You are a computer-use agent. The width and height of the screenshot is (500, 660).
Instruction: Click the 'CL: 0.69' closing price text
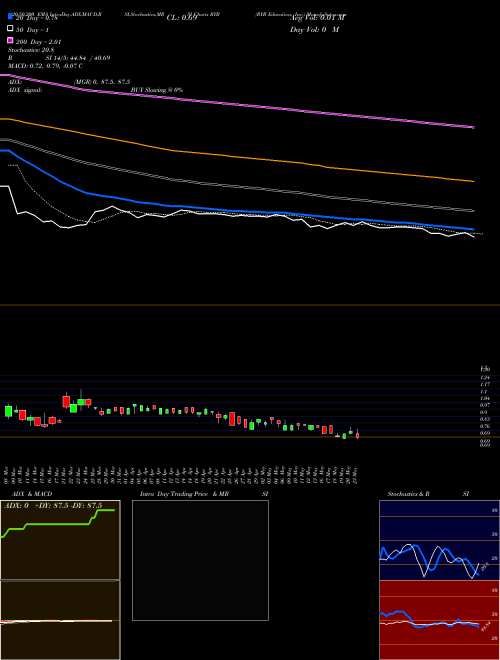click(x=182, y=18)
